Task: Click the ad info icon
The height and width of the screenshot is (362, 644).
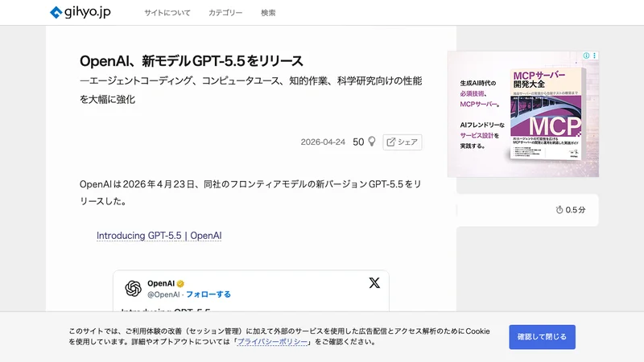Action: (x=586, y=56)
